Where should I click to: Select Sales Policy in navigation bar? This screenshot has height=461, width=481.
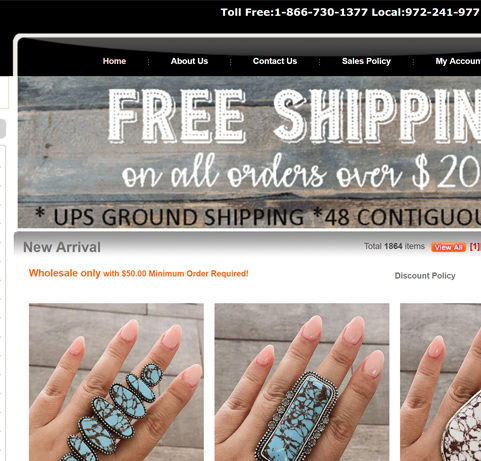point(366,61)
